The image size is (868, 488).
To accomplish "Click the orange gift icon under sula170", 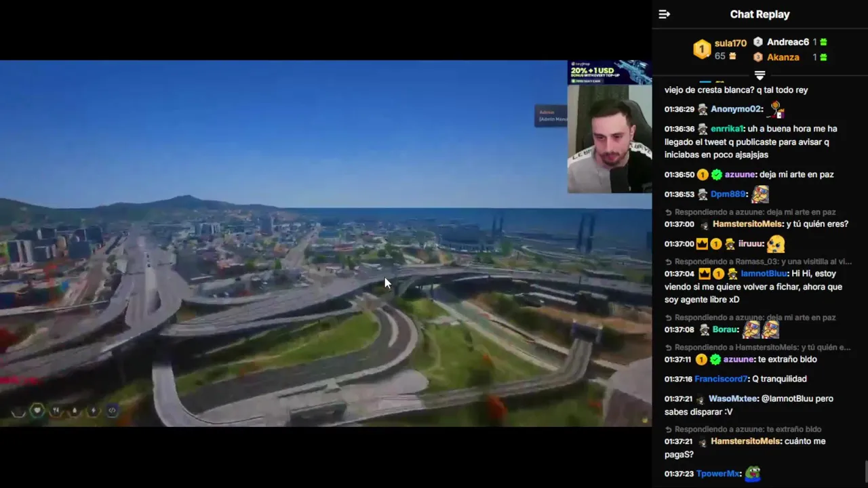I will 732,56.
